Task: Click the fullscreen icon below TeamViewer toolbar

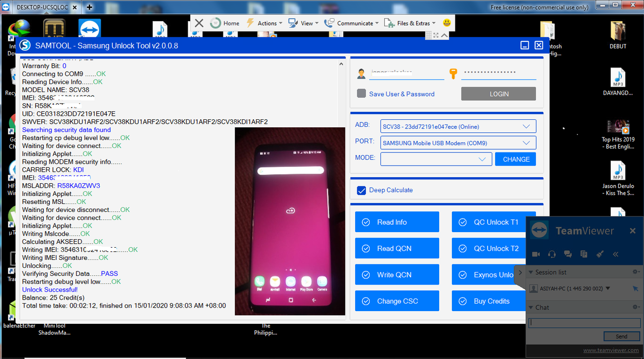Action: click(436, 35)
